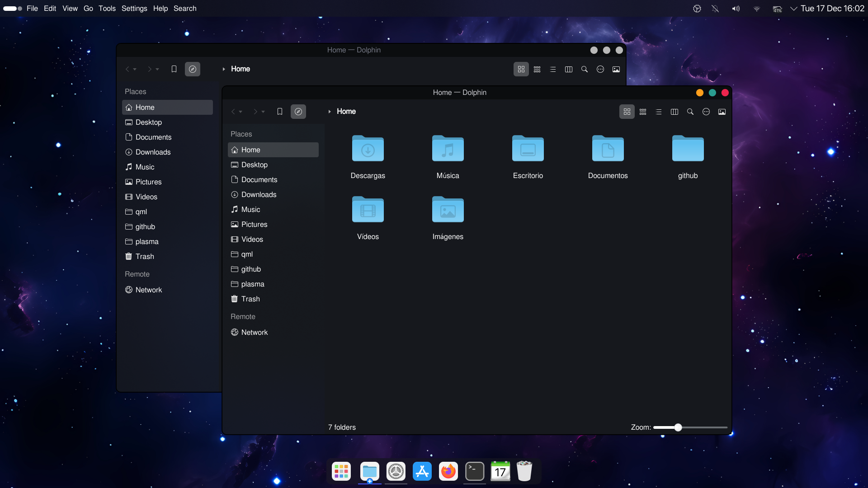Viewport: 868px width, 488px height.
Task: Open the Tools menu
Action: click(107, 8)
